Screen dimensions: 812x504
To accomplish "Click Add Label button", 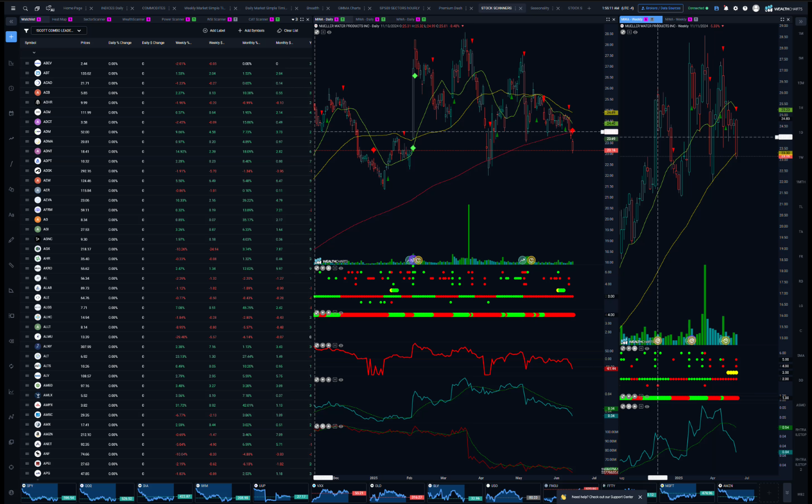I will pos(214,31).
